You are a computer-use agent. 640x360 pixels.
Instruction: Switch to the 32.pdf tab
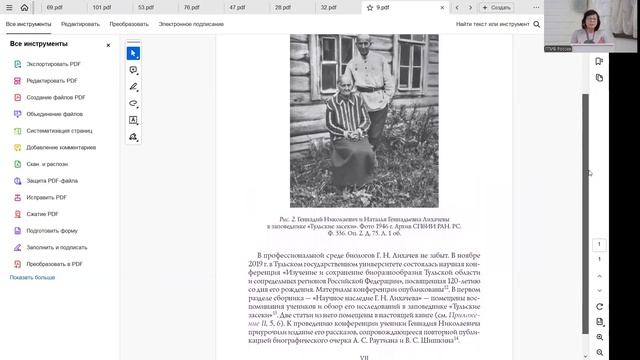[328, 7]
